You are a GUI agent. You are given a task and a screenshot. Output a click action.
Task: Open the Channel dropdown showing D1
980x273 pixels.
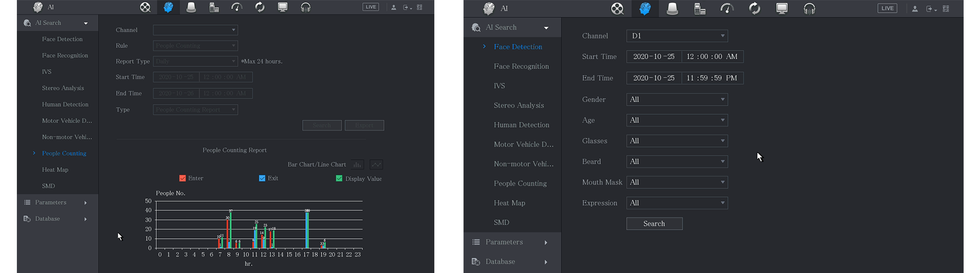pyautogui.click(x=677, y=36)
